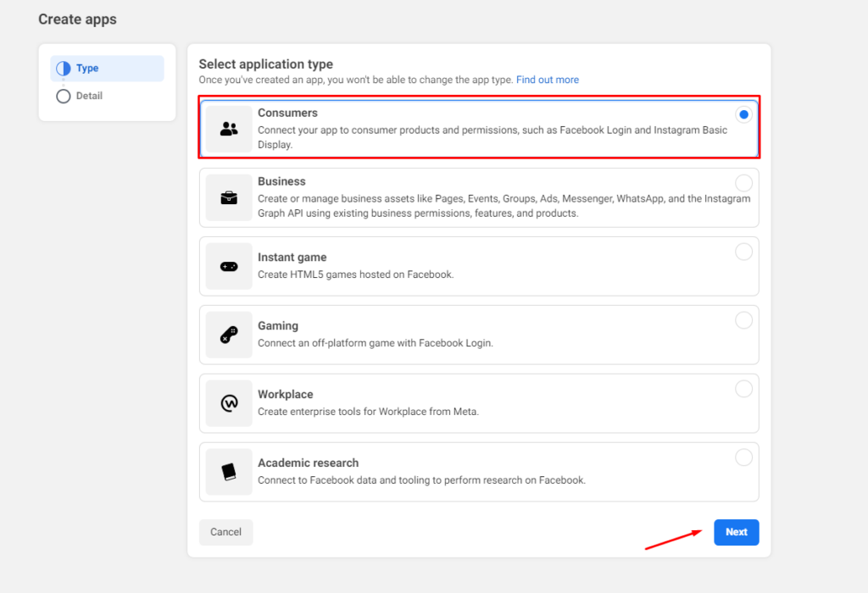Image resolution: width=868 pixels, height=593 pixels.
Task: Switch to the Detail step
Action: (89, 96)
